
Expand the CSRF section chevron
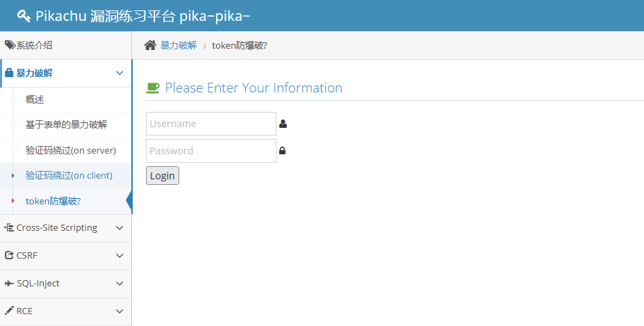[x=119, y=255]
